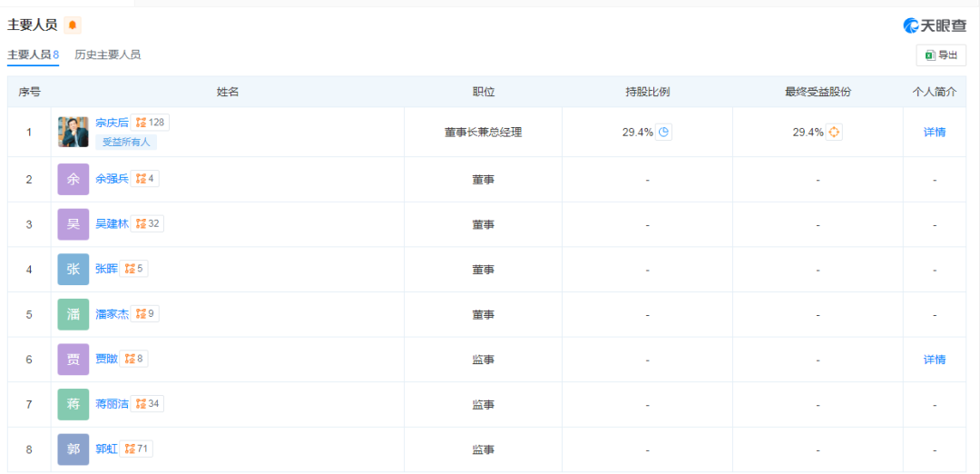Open 潘家杰 profile link
Screen dimensions: 980x474
click(x=112, y=314)
